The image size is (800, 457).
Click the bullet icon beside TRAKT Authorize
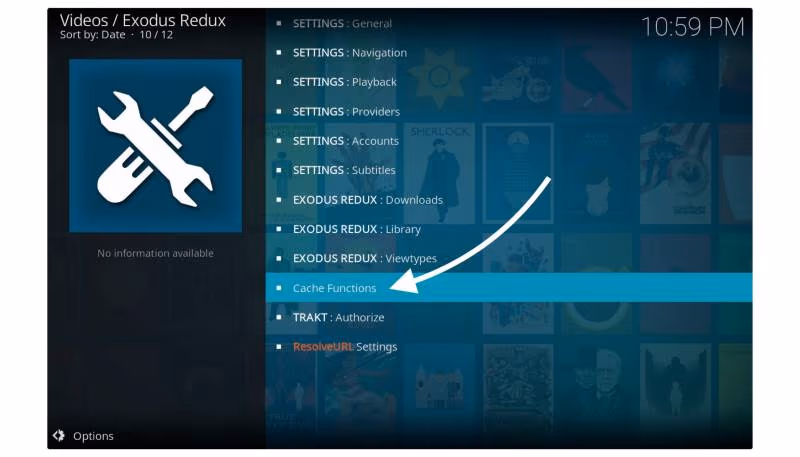(x=279, y=317)
